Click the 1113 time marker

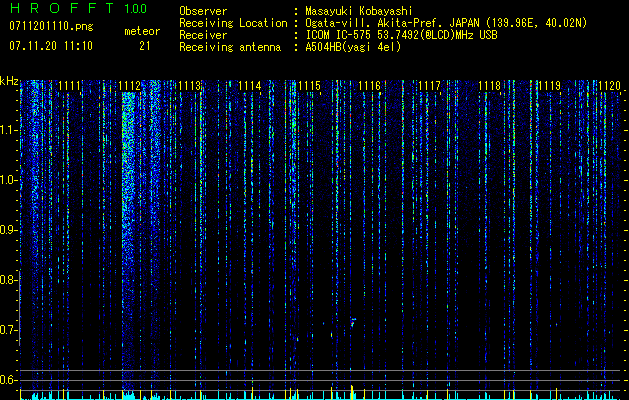[x=190, y=86]
